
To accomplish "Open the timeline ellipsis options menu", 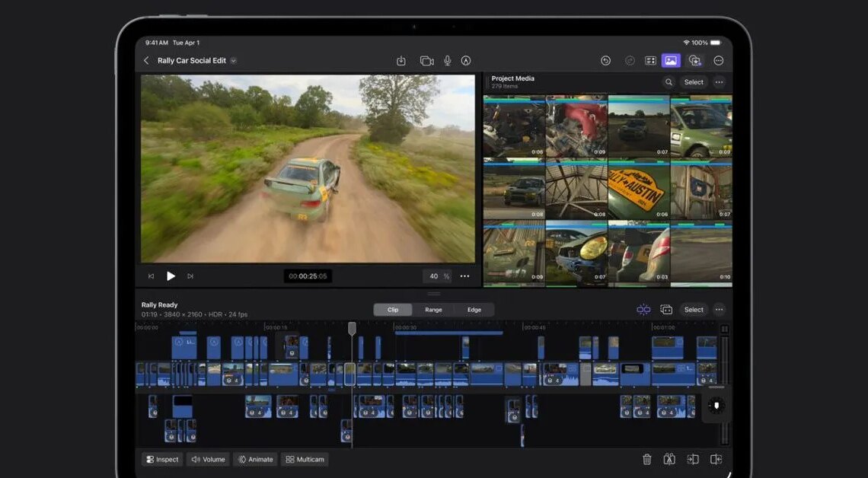I will click(x=719, y=309).
